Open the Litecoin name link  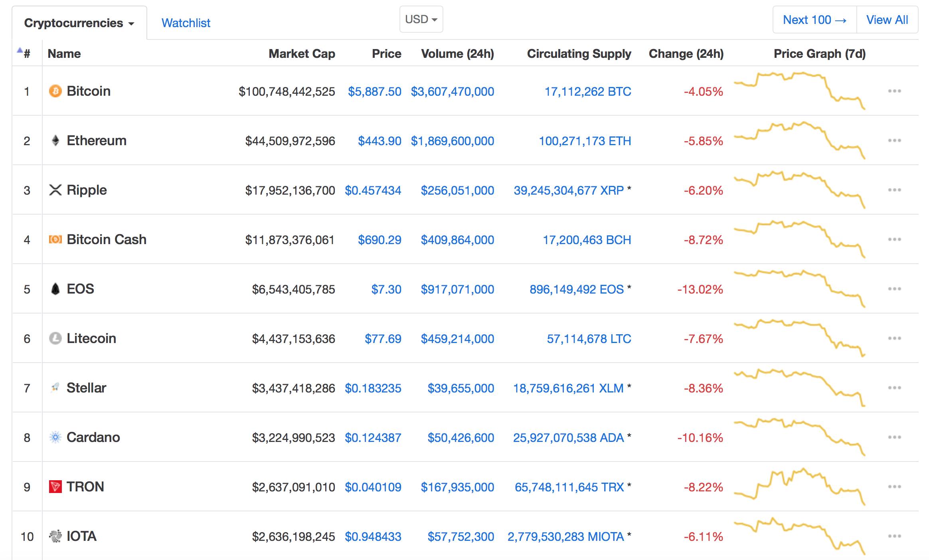91,338
